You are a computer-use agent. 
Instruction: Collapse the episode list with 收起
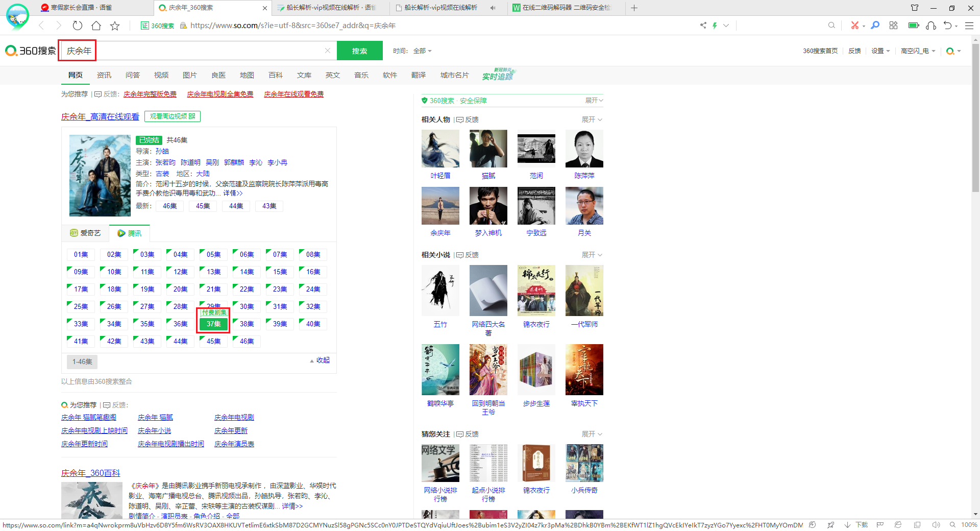(320, 360)
